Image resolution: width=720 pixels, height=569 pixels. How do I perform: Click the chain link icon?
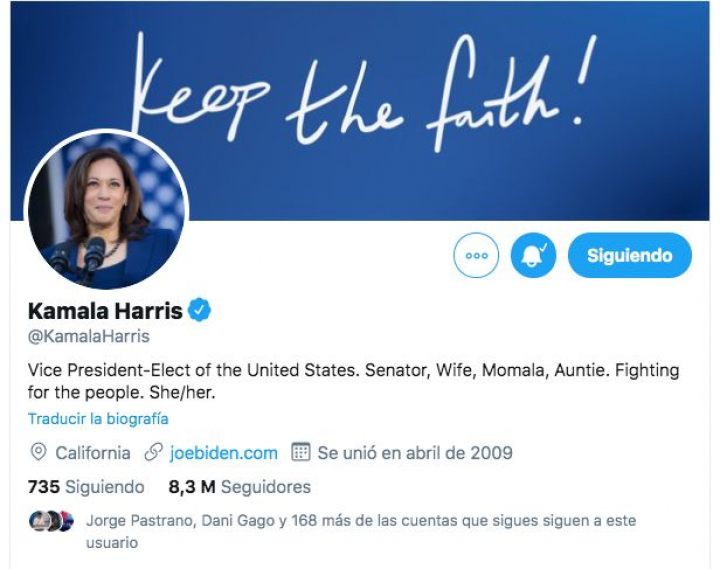point(153,452)
